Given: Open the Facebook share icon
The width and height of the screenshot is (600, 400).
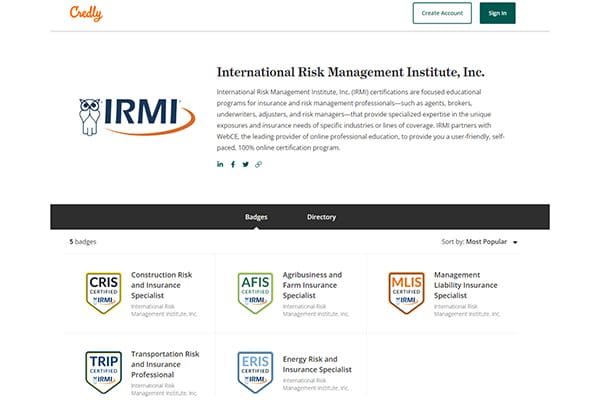Looking at the screenshot, I should [233, 164].
